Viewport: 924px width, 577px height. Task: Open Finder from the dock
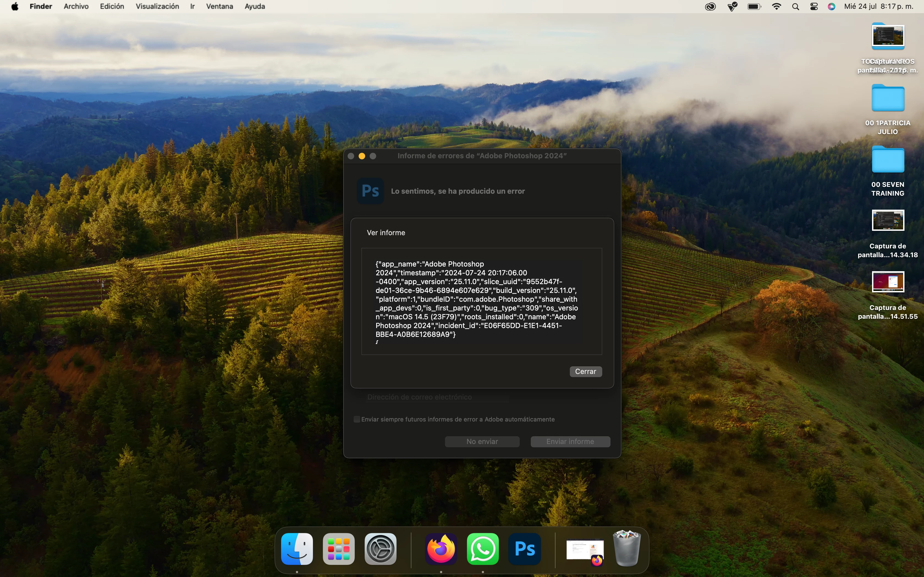(x=297, y=549)
